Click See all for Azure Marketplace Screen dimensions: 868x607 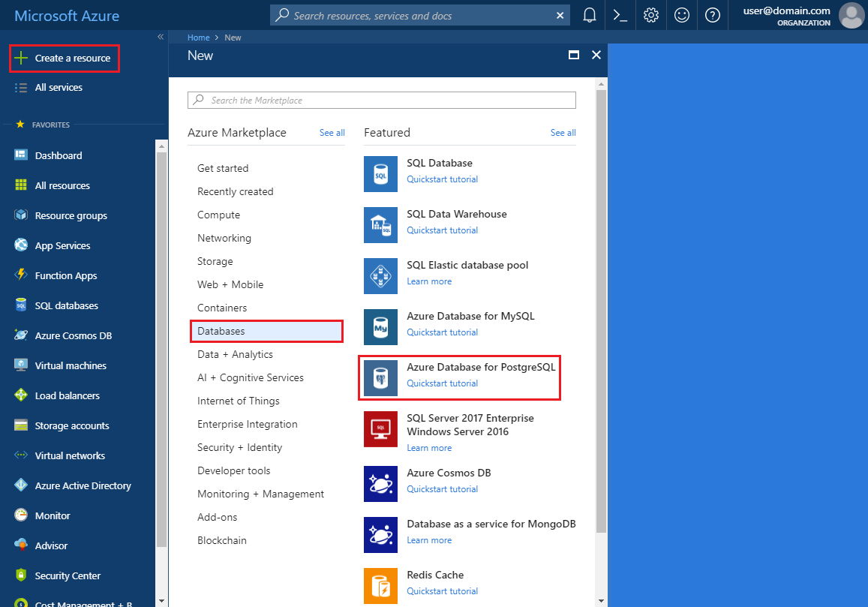(x=332, y=133)
